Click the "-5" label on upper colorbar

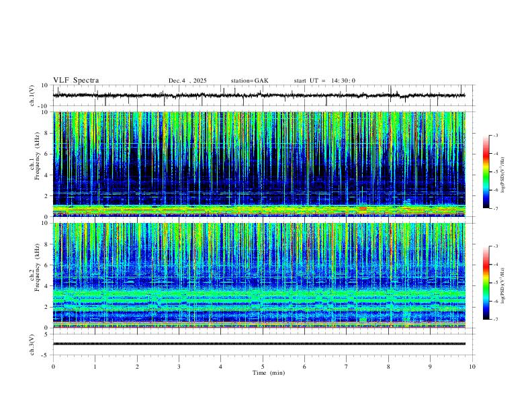(x=495, y=172)
